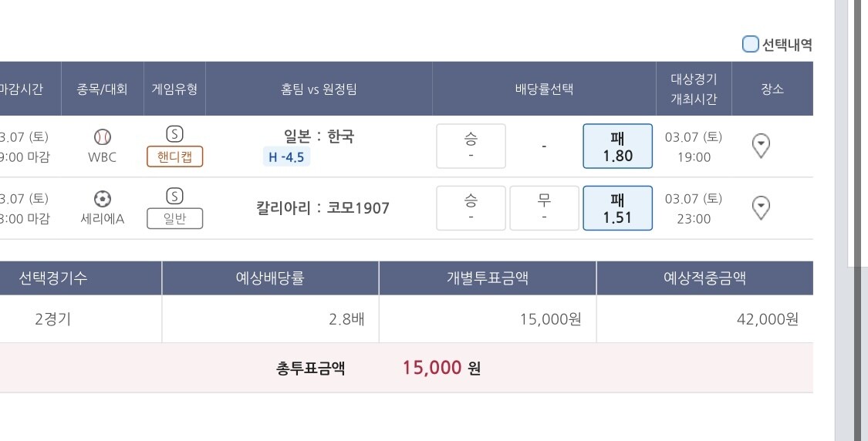This screenshot has width=868, height=441.
Task: Click the 칼리아리 : 코모1907 match title
Action: [x=323, y=207]
